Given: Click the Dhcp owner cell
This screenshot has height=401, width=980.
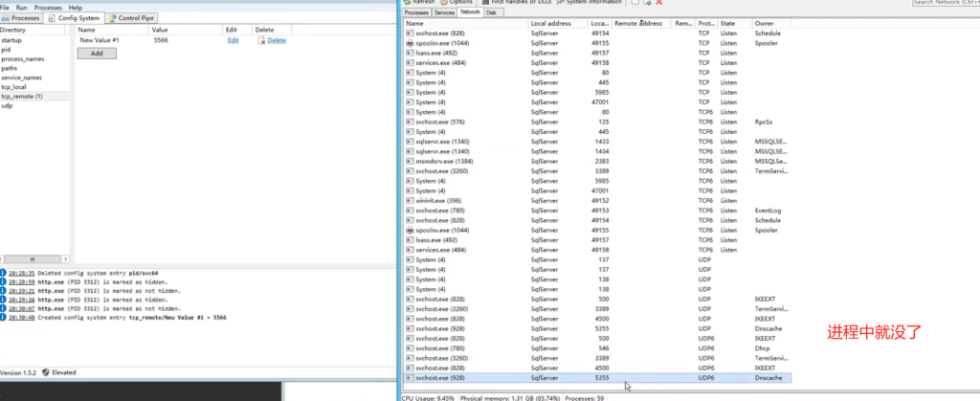Looking at the screenshot, I should [x=762, y=348].
